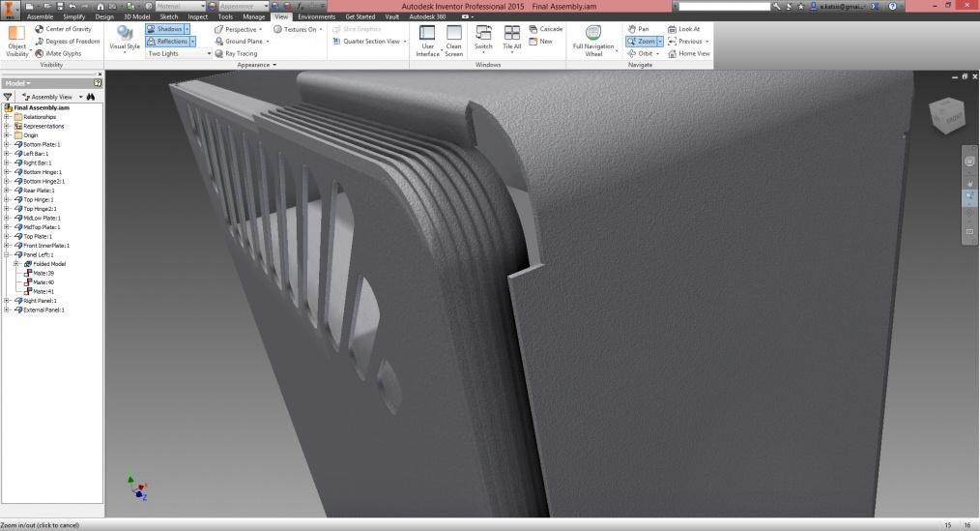Select External Panel:1 in the browser
The height and width of the screenshot is (531, 980).
coord(43,310)
